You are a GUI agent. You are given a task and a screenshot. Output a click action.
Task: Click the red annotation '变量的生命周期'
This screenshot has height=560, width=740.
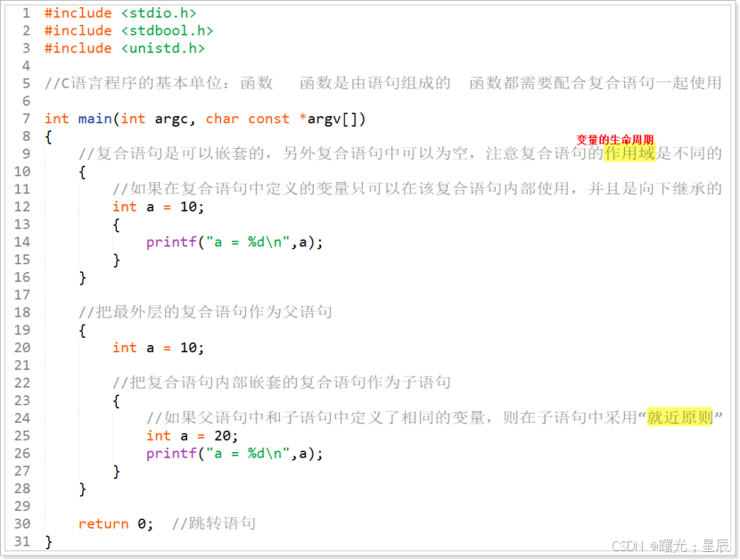tap(614, 140)
